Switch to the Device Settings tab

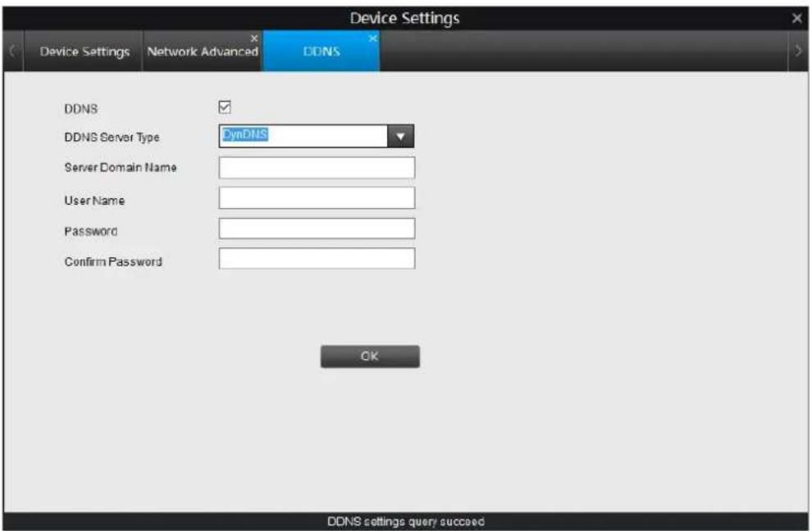[x=84, y=52]
